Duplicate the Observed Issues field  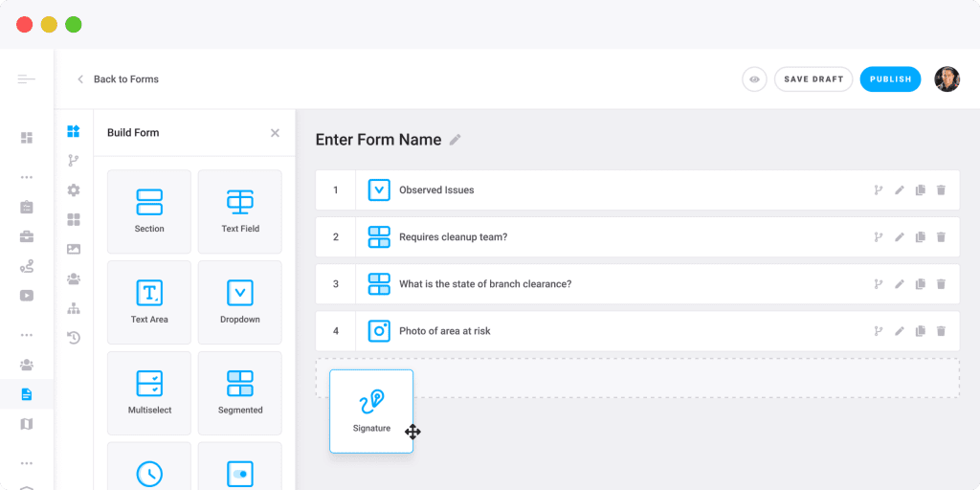920,190
